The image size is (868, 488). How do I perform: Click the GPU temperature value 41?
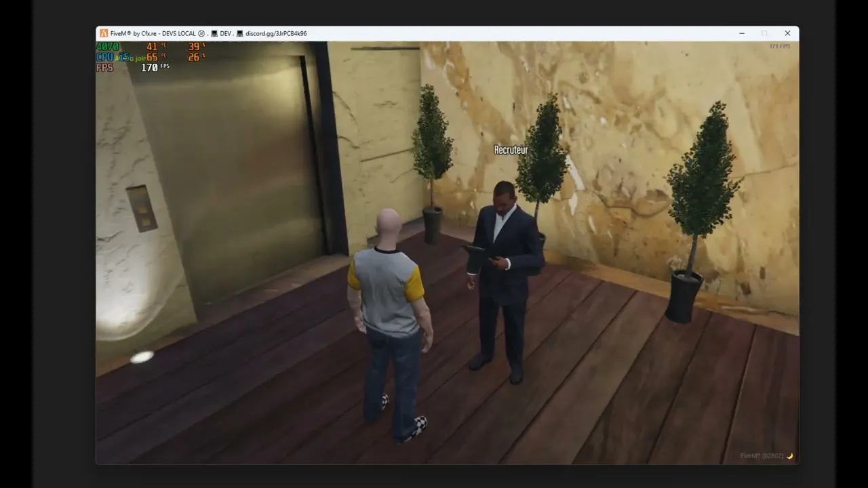(152, 47)
